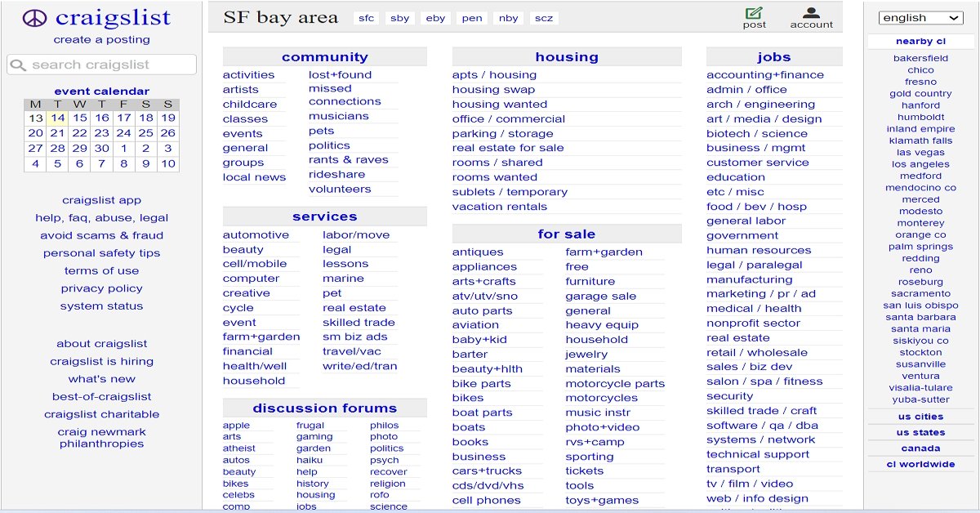
Task: Switch to the sfc subarea tab
Action: 367,18
